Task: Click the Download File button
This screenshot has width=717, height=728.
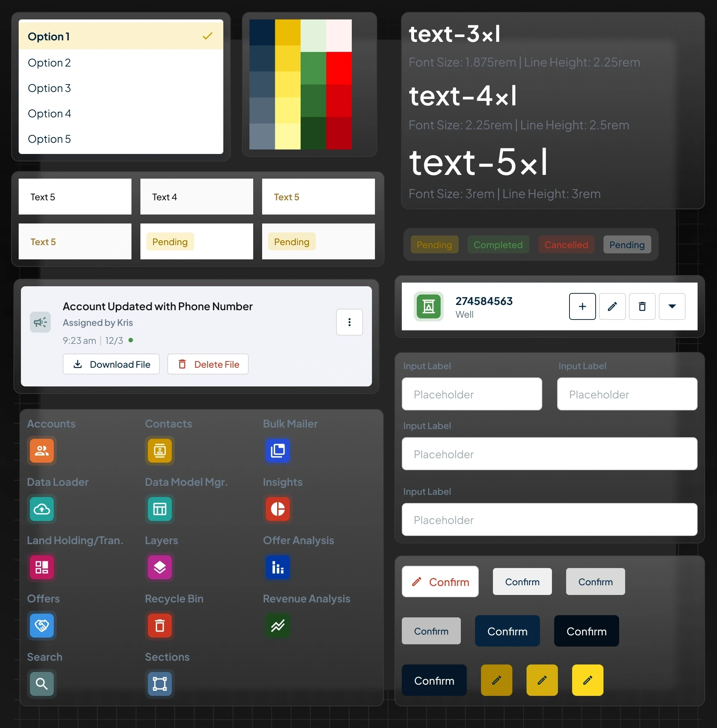Action: tap(111, 364)
